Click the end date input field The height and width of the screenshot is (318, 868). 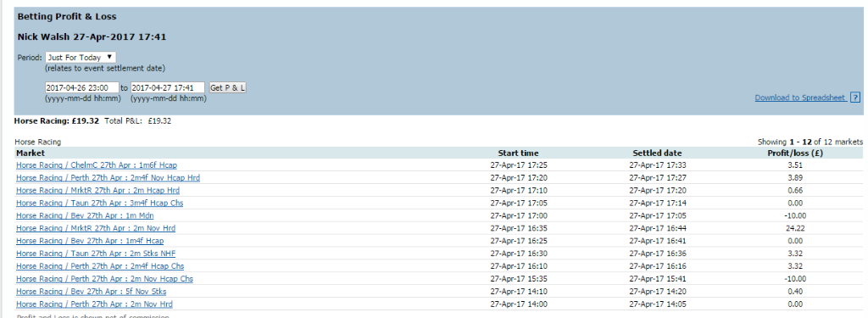(168, 87)
